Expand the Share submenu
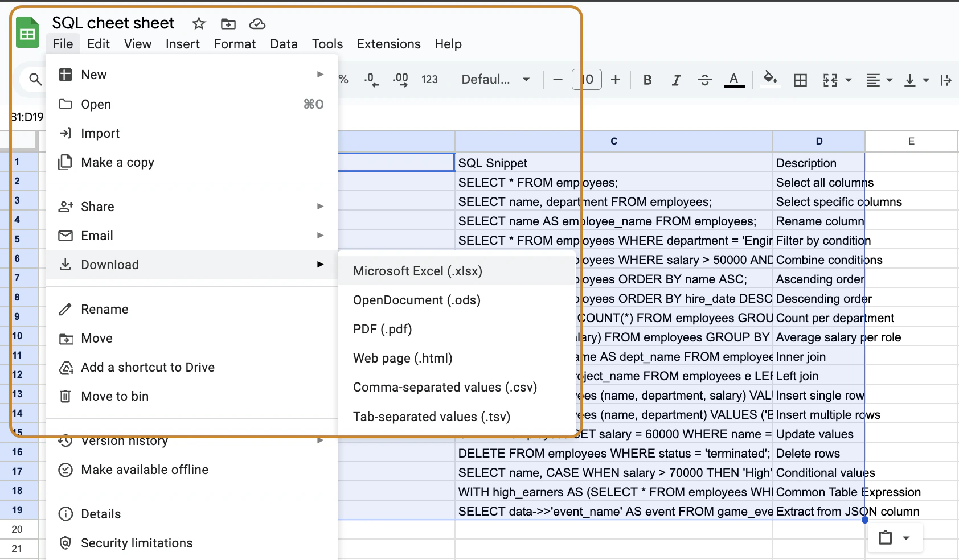 (x=192, y=207)
